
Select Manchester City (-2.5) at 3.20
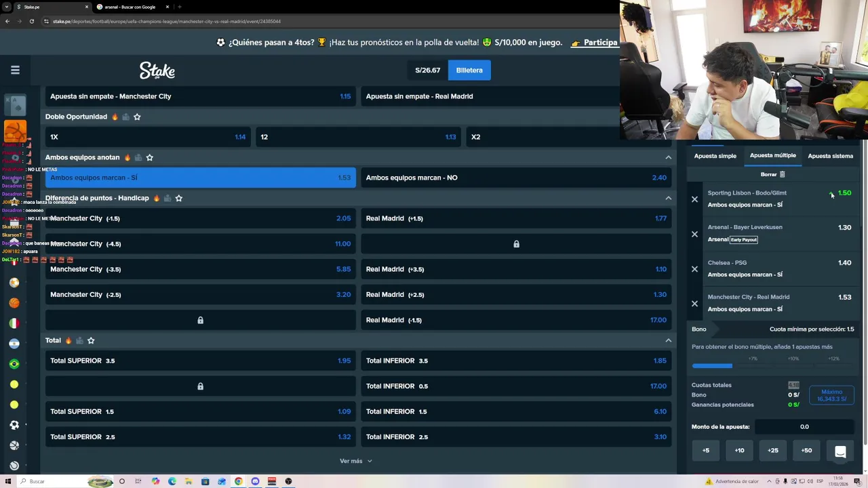(201, 295)
